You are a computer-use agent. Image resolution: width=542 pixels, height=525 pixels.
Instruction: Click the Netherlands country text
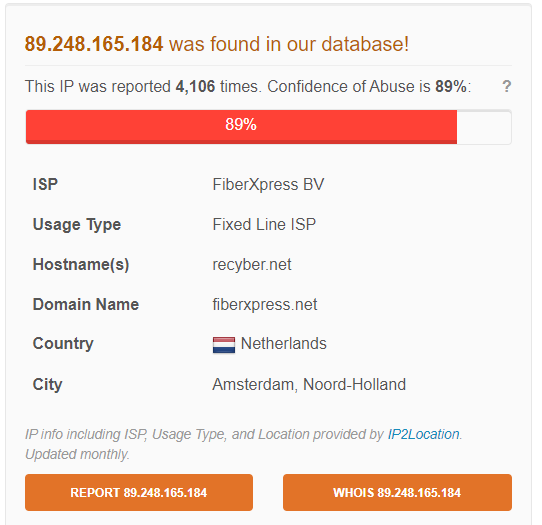[283, 344]
